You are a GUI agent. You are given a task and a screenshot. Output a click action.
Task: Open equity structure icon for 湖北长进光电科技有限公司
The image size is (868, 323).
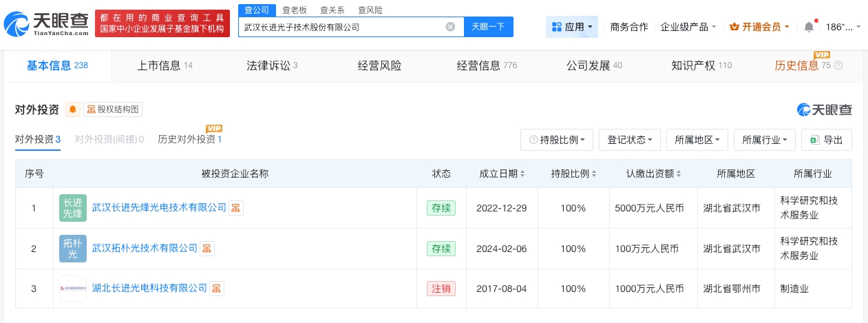pos(217,289)
